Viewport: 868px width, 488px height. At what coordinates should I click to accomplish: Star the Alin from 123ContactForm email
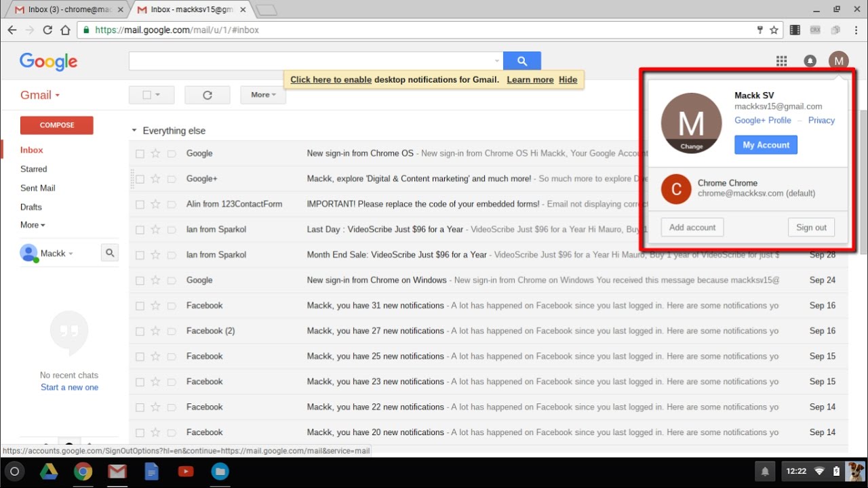[x=155, y=204]
